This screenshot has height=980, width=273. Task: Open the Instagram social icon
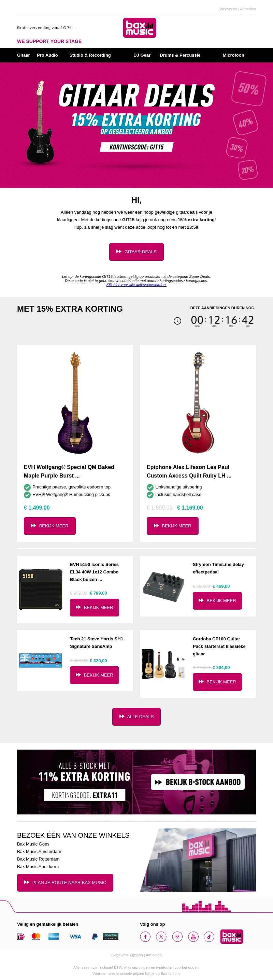click(x=177, y=936)
